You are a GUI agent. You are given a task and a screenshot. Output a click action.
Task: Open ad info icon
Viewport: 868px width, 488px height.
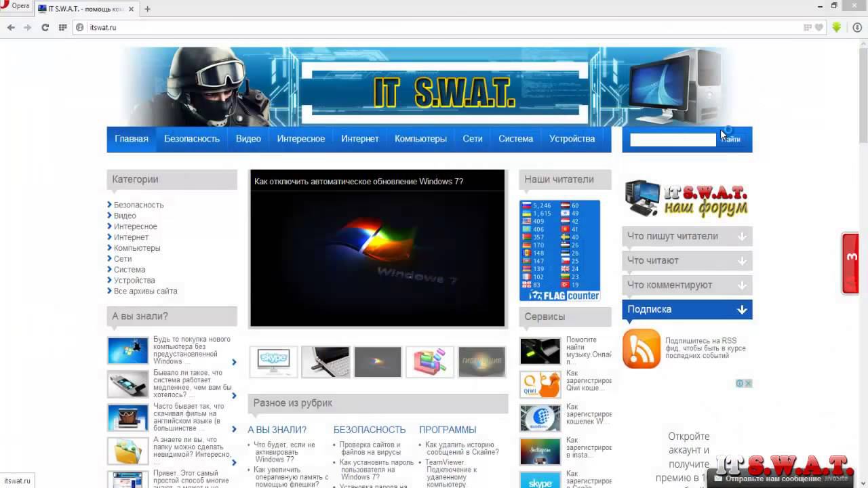coord(740,383)
